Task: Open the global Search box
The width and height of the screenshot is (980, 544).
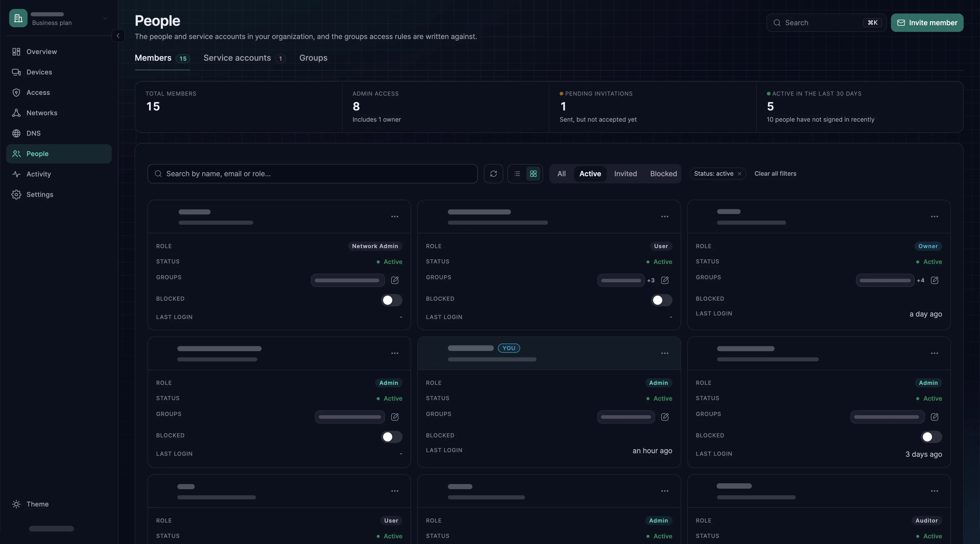Action: coord(826,23)
